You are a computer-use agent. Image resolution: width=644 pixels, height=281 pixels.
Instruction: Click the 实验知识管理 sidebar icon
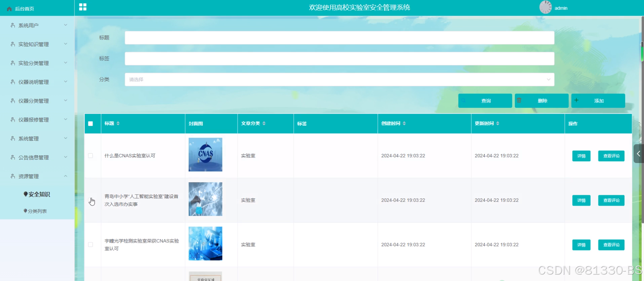click(13, 44)
